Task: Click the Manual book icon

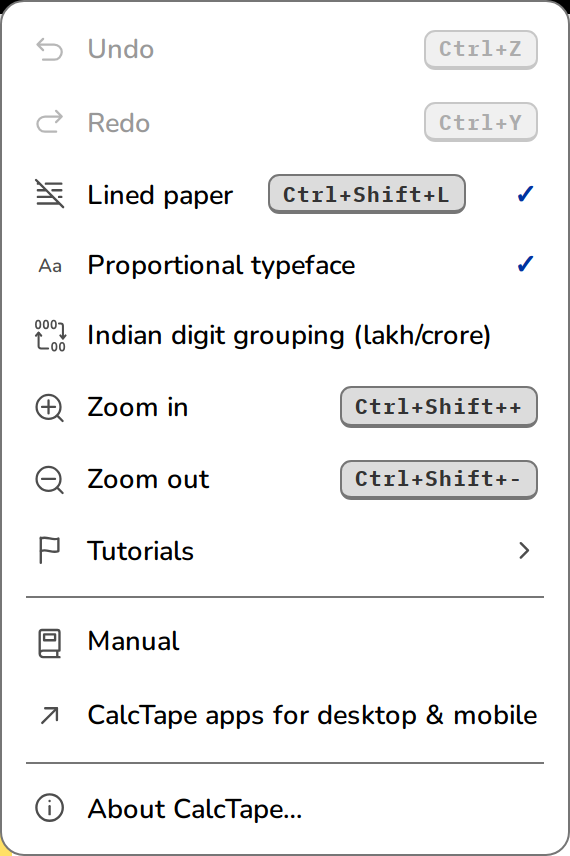Action: click(50, 643)
